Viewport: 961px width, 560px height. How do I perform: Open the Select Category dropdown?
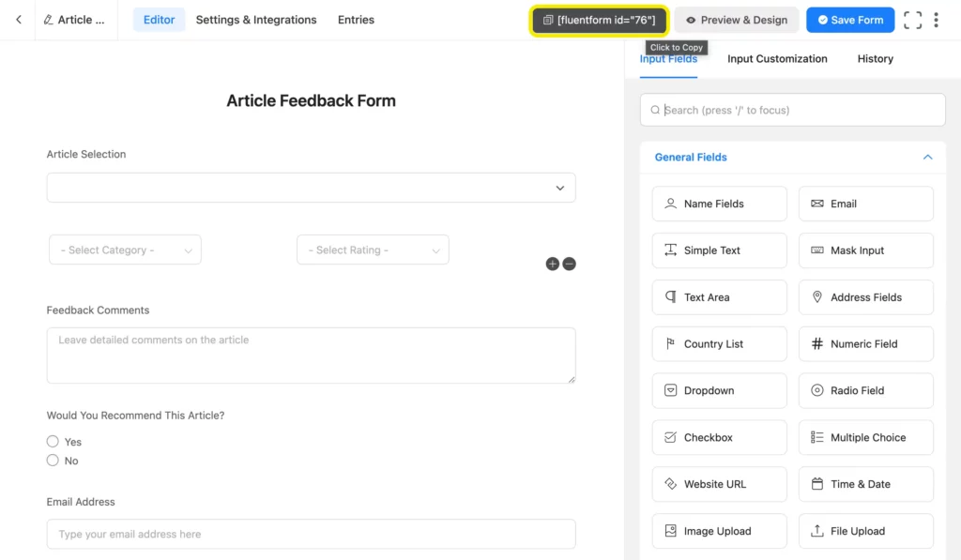tap(125, 250)
